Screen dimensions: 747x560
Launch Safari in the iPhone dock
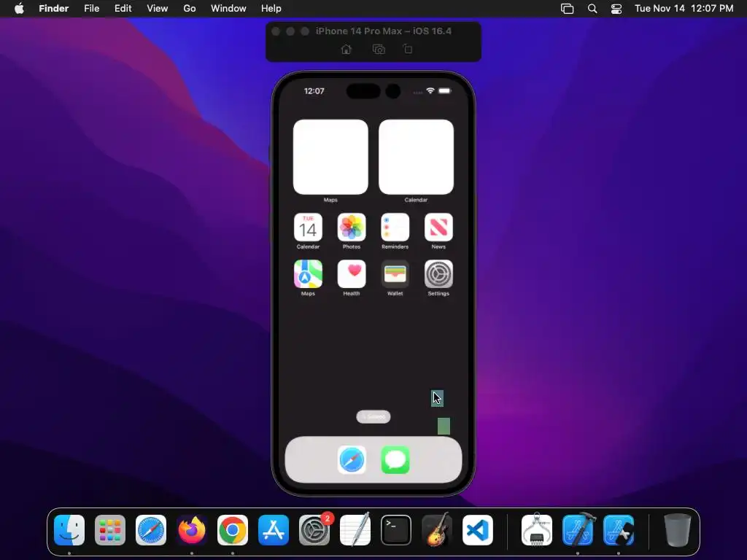[352, 460]
